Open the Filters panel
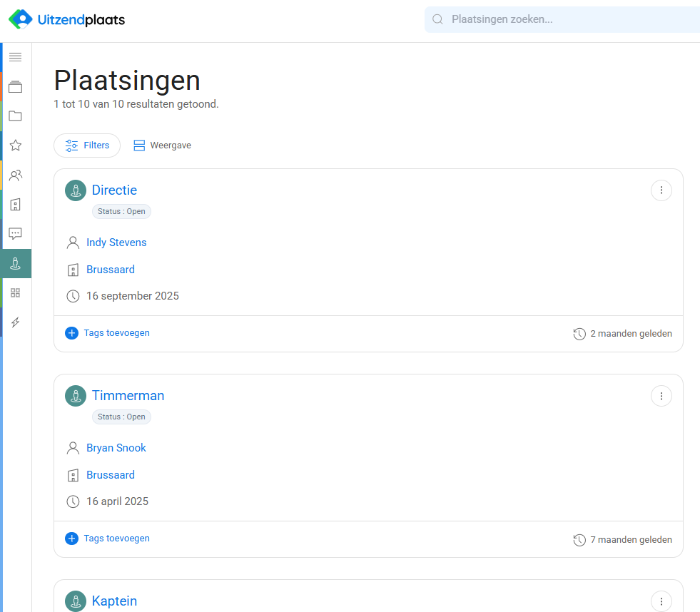Screen dimensions: 700x612 (x=87, y=146)
